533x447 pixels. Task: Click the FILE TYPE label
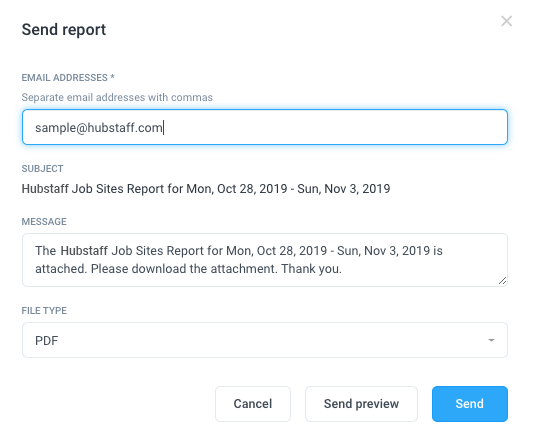[x=44, y=311]
